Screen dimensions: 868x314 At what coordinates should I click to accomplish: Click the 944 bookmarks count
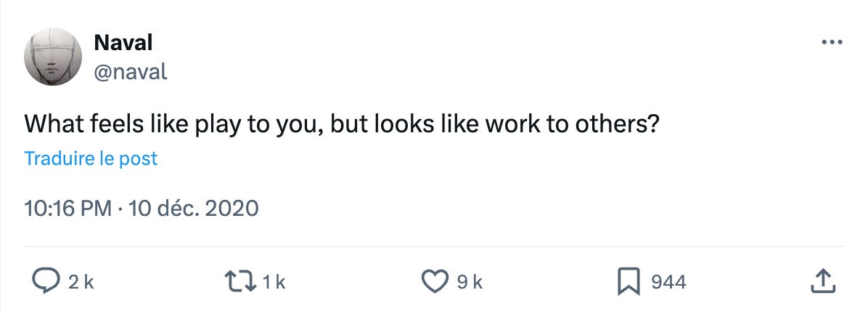point(668,282)
